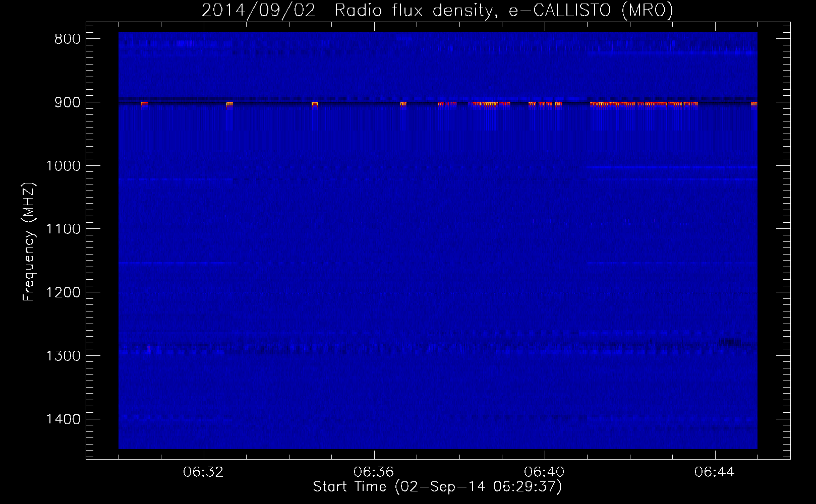
Task: Click the 06:44 time tick label
Action: (715, 472)
